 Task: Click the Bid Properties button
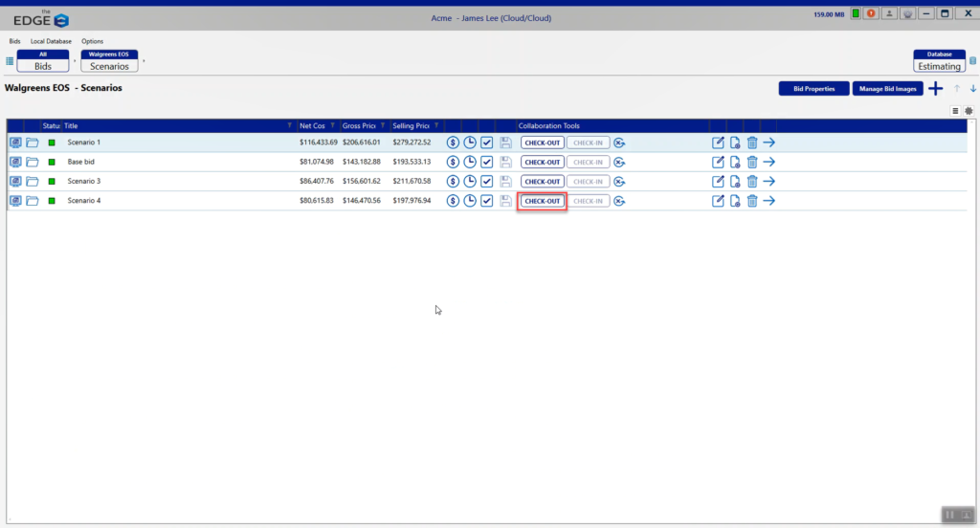(813, 89)
